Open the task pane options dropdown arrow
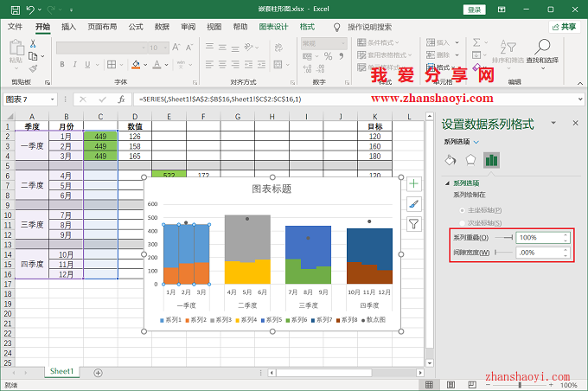Image resolution: width=588 pixels, height=391 pixels. click(553, 123)
